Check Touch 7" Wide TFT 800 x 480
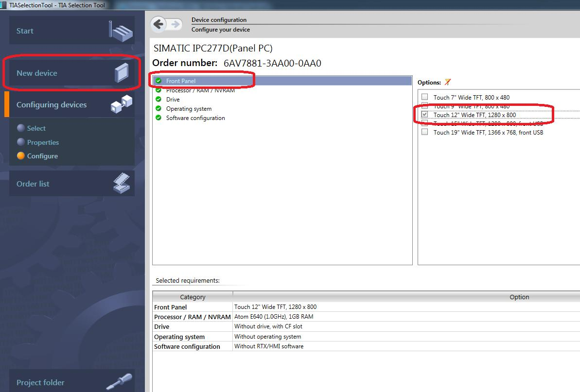The image size is (580, 392). pos(424,97)
